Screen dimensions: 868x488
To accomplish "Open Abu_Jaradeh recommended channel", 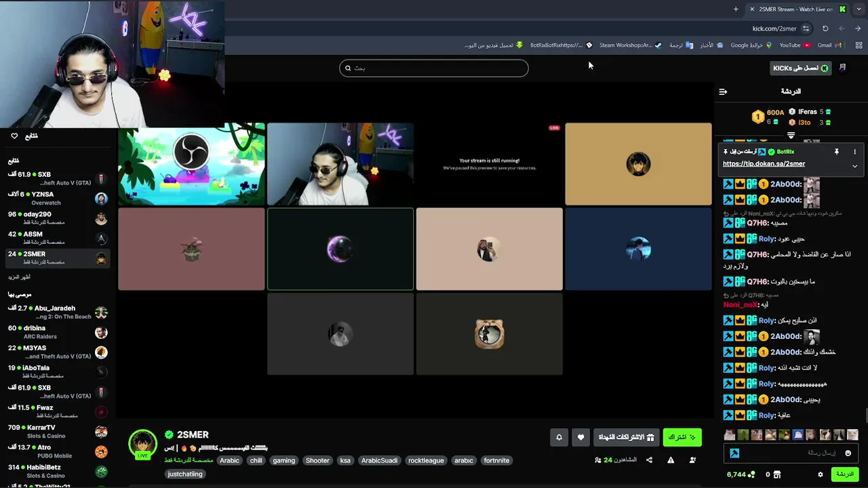I will point(58,312).
